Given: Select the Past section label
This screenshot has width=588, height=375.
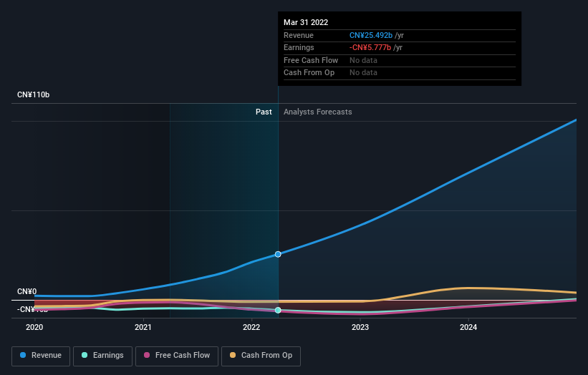Looking at the screenshot, I should coord(264,112).
